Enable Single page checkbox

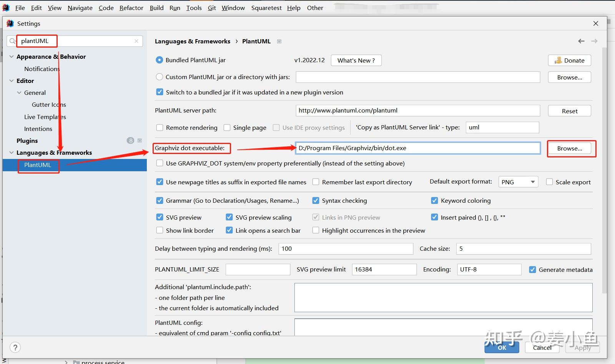pyautogui.click(x=227, y=127)
